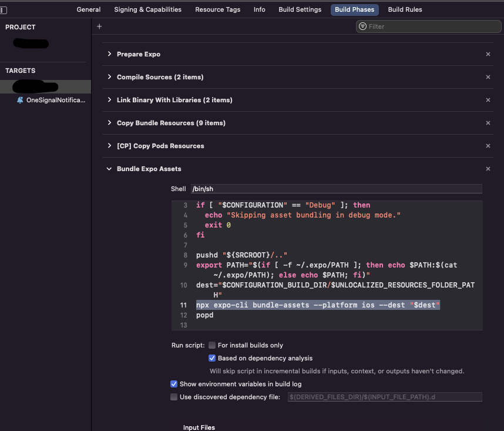Image resolution: width=504 pixels, height=431 pixels.
Task: Click the PROJECT section header
Action: pos(20,27)
